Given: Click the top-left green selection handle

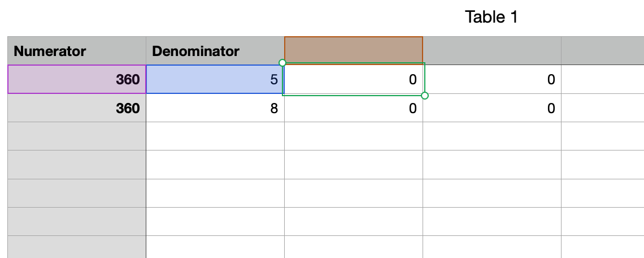Looking at the screenshot, I should (282, 62).
